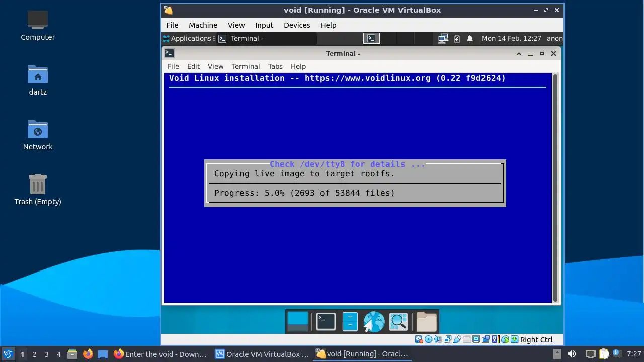644x362 pixels.
Task: Click 'Right Ctrl' host key label
Action: click(x=536, y=340)
